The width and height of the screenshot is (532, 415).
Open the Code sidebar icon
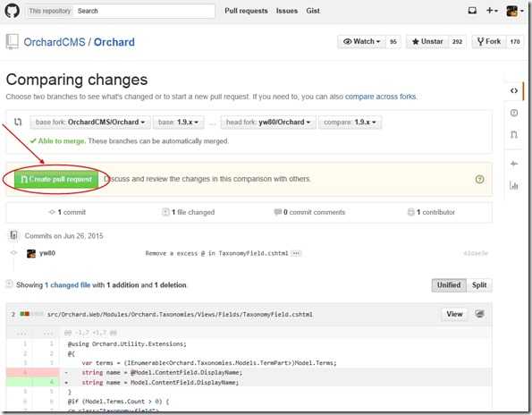click(514, 90)
